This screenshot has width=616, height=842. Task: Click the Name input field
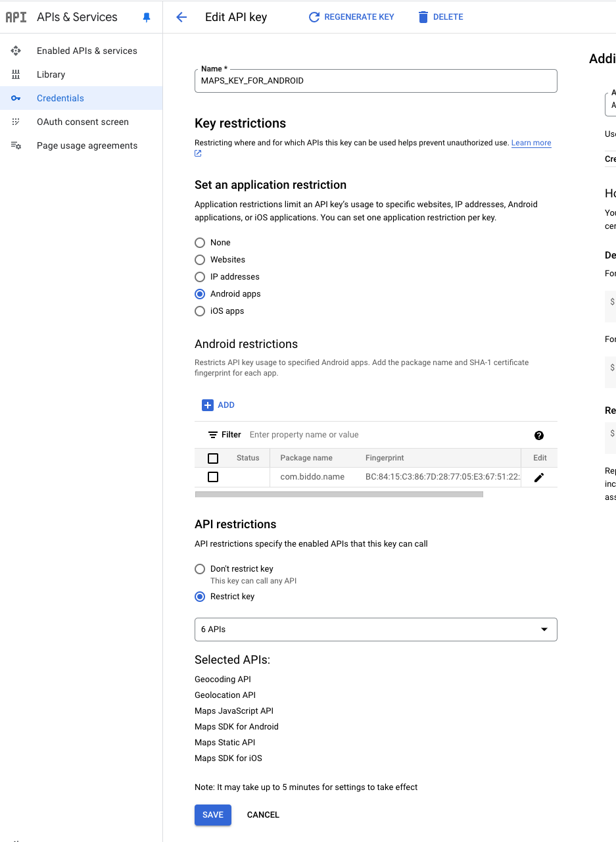[x=376, y=81]
